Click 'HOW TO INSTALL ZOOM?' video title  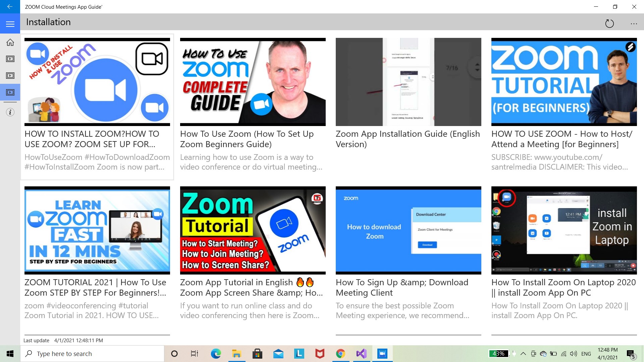click(92, 139)
